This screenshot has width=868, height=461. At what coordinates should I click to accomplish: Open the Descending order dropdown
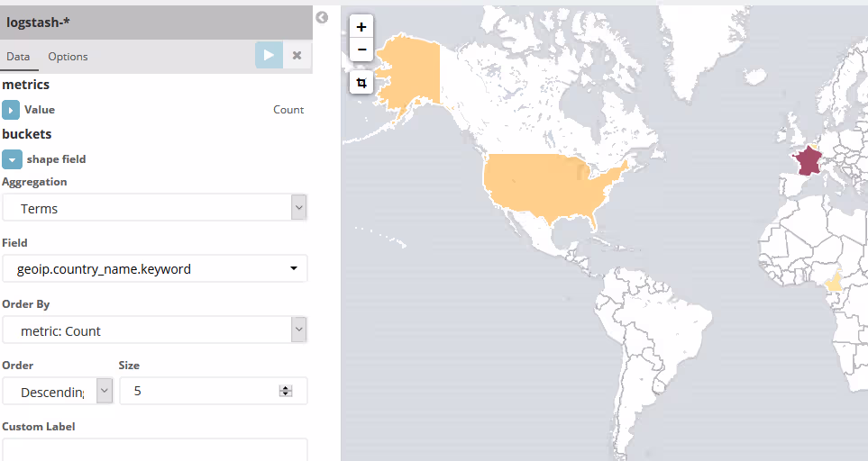point(58,391)
